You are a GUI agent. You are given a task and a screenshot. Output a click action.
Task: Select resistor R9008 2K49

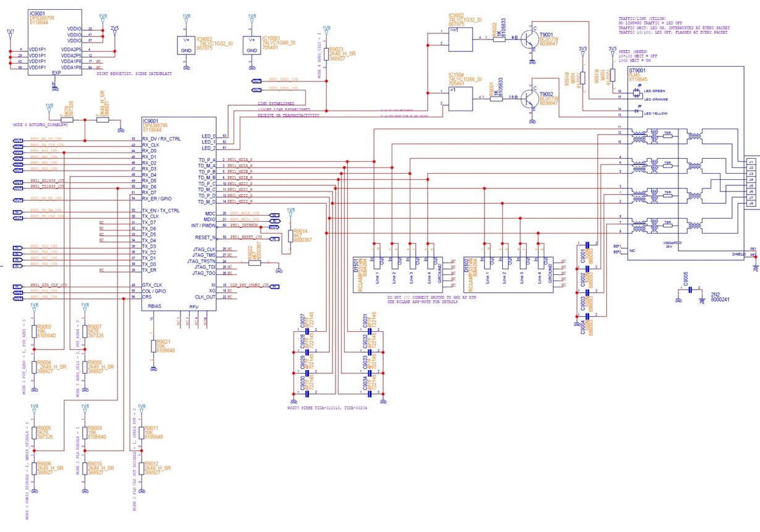(x=85, y=367)
